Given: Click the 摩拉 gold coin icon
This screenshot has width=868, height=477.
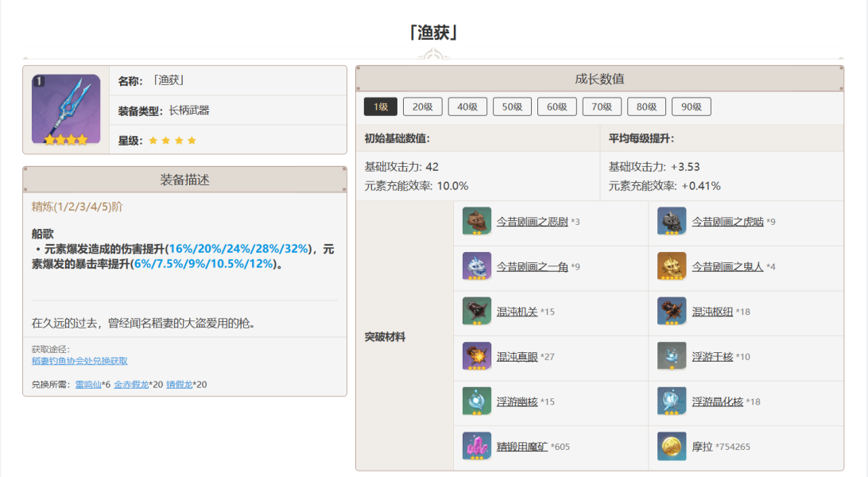Looking at the screenshot, I should [672, 447].
